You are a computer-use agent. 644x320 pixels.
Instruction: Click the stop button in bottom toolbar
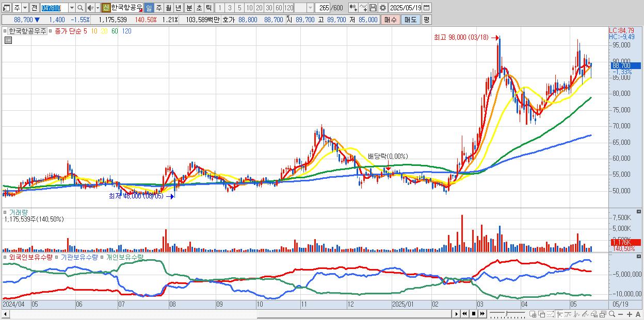click(x=474, y=314)
